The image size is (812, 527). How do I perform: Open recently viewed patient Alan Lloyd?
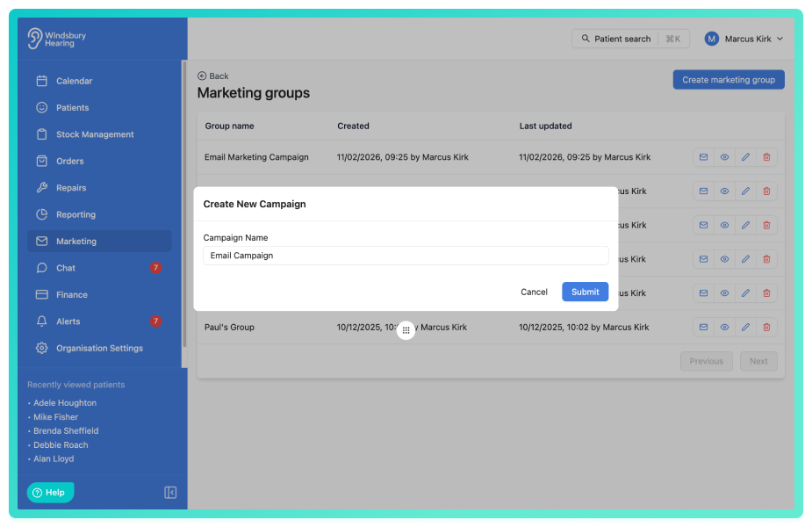pyautogui.click(x=54, y=458)
